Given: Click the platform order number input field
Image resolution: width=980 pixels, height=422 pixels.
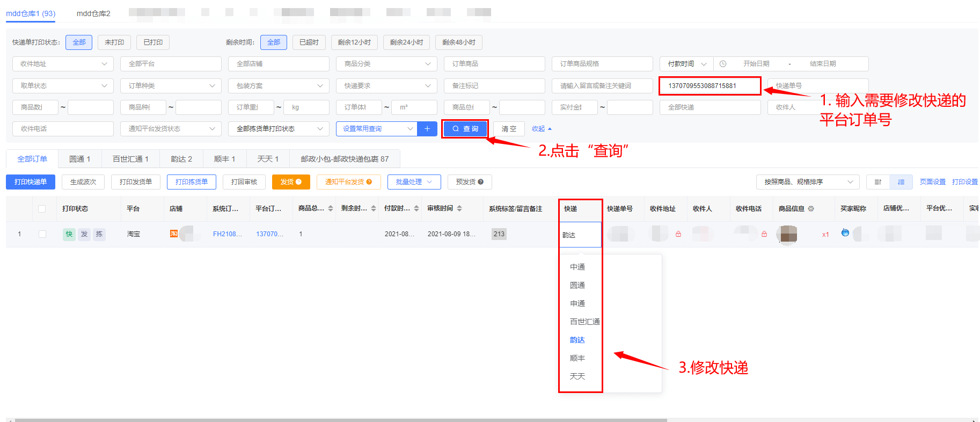Looking at the screenshot, I should point(710,86).
